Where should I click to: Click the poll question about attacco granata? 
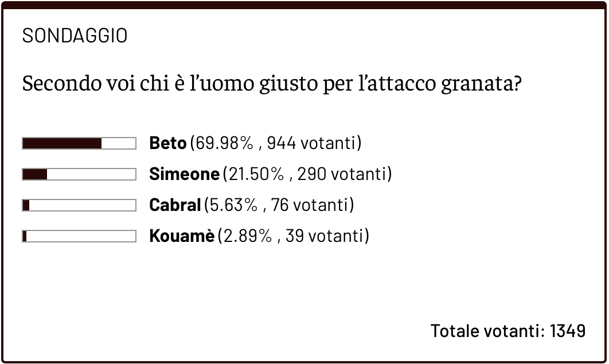(x=271, y=84)
